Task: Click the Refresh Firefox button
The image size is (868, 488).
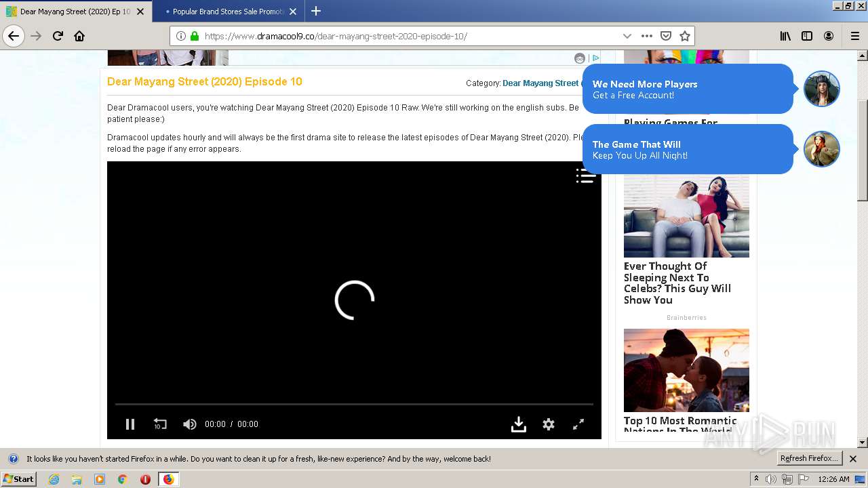Action: pyautogui.click(x=809, y=459)
